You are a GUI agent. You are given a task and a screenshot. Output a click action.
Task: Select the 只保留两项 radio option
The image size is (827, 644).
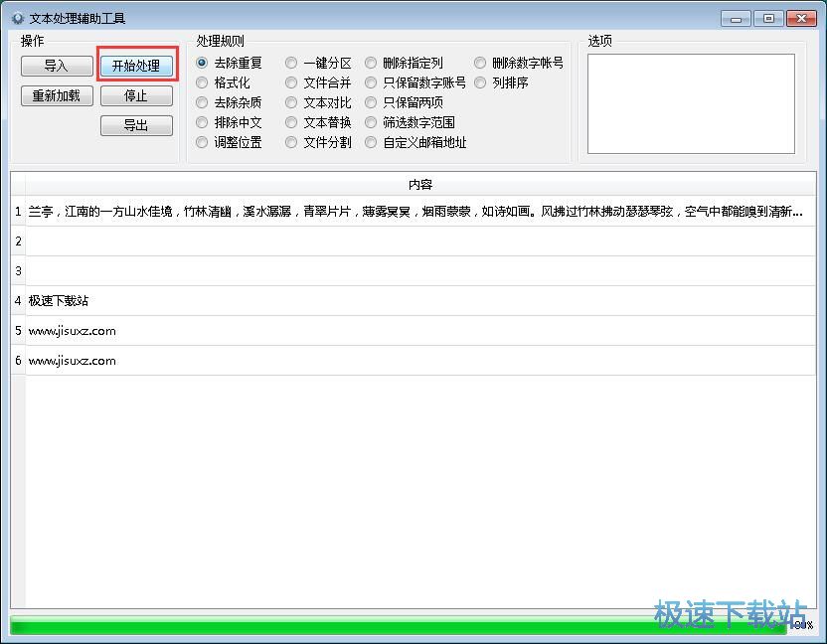(x=404, y=102)
